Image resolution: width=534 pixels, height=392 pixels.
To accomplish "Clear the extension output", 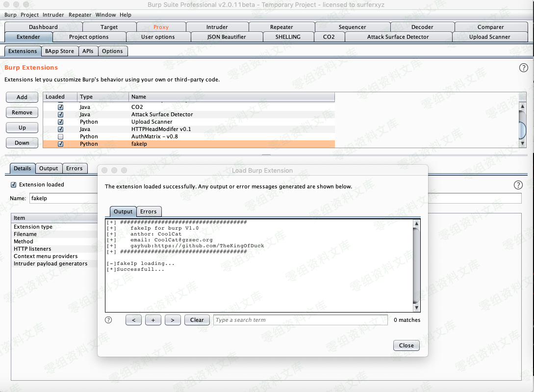I will coord(197,320).
